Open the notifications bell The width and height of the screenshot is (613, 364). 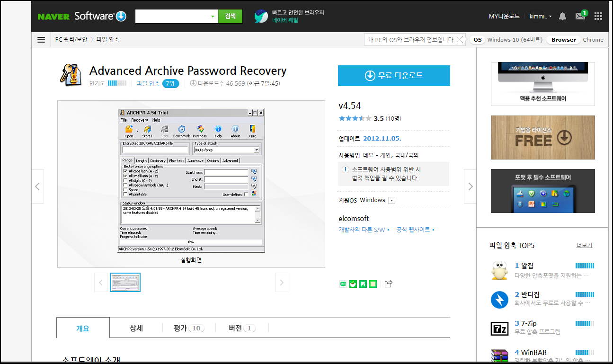tap(562, 16)
